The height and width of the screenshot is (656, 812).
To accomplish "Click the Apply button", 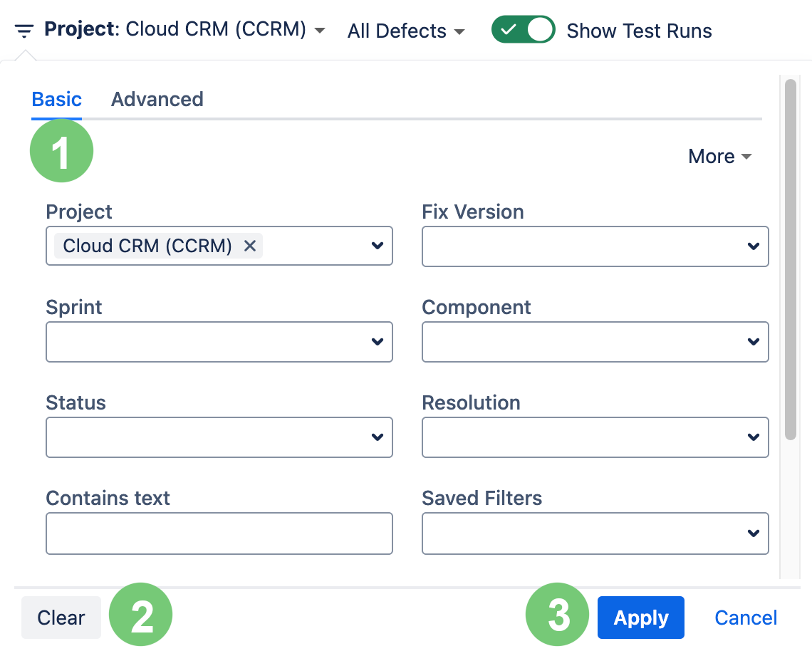I will 640,617.
